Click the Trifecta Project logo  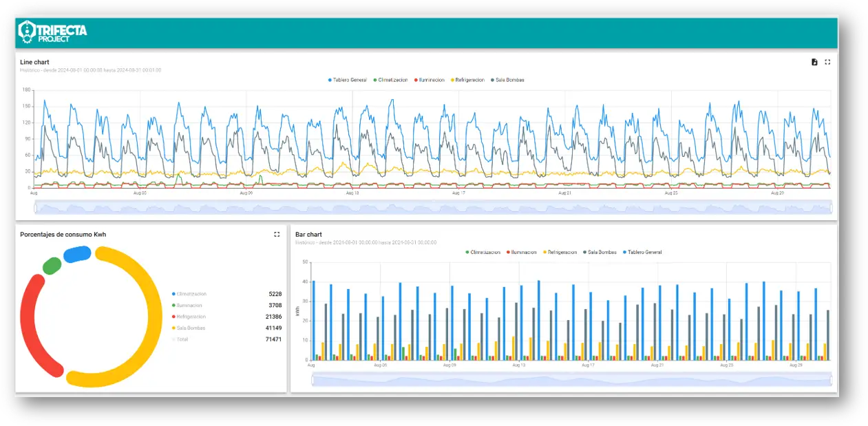52,32
